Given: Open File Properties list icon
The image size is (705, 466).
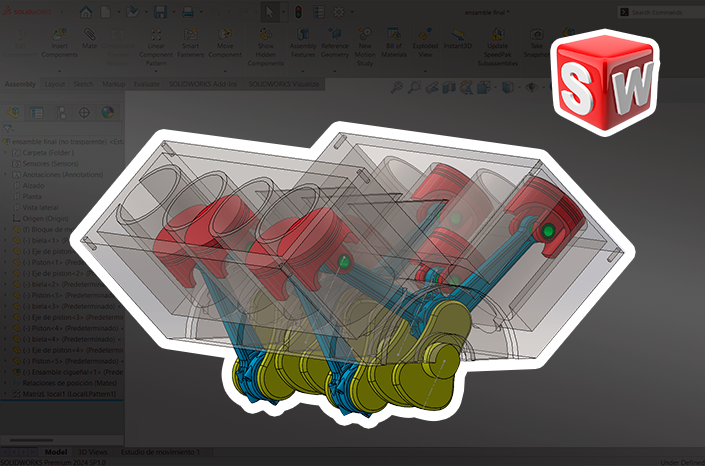Looking at the screenshot, I should pyautogui.click(x=319, y=12).
